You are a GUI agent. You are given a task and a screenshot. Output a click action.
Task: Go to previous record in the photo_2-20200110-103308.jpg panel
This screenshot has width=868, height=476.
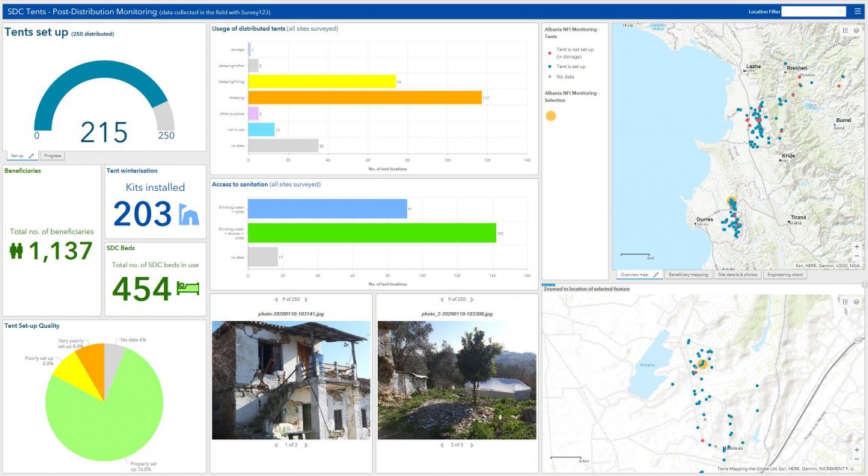pyautogui.click(x=441, y=299)
